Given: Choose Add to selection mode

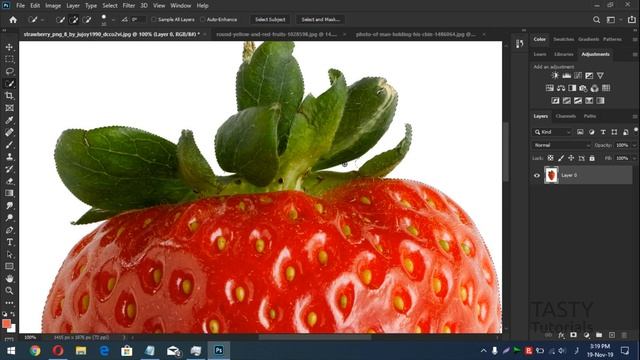Looking at the screenshot, I should 73,20.
